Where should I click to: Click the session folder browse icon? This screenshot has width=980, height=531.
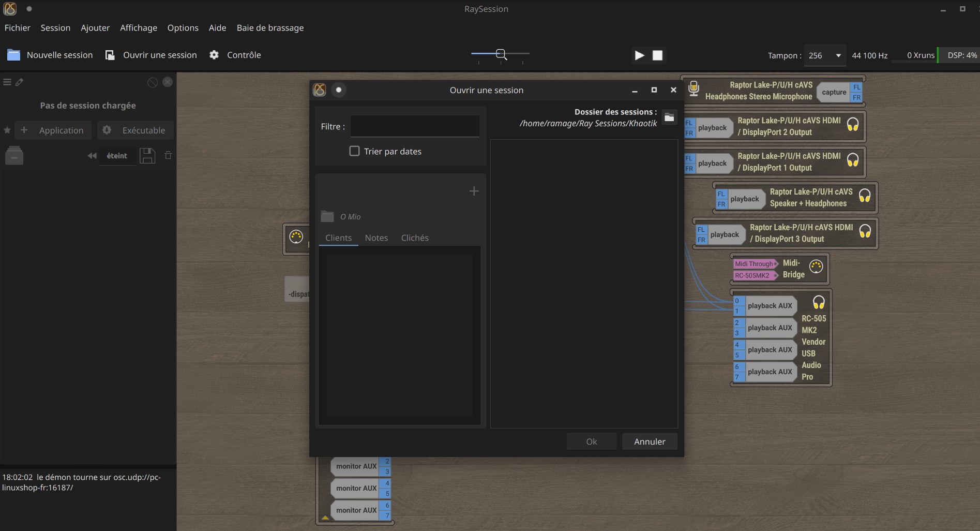669,117
